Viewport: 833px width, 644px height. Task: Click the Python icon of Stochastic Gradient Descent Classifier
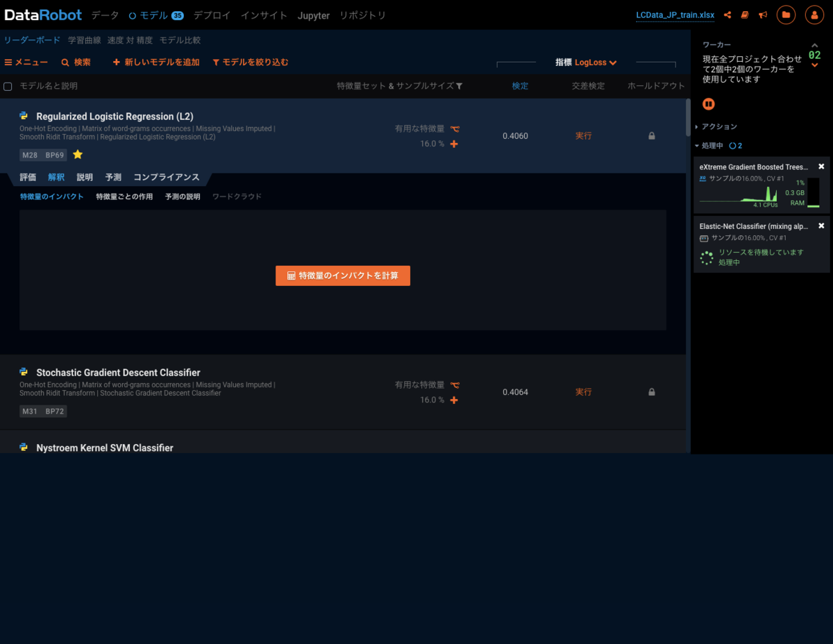[24, 372]
